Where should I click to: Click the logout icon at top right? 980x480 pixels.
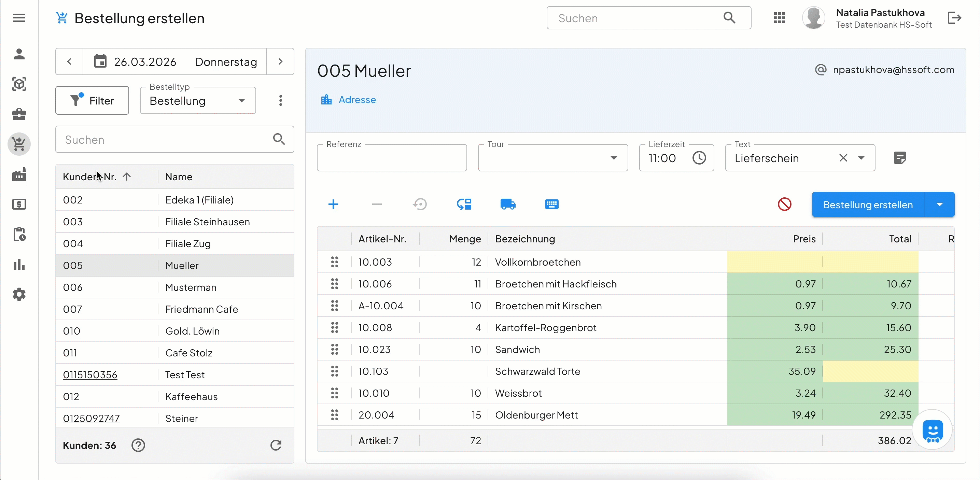(x=954, y=18)
